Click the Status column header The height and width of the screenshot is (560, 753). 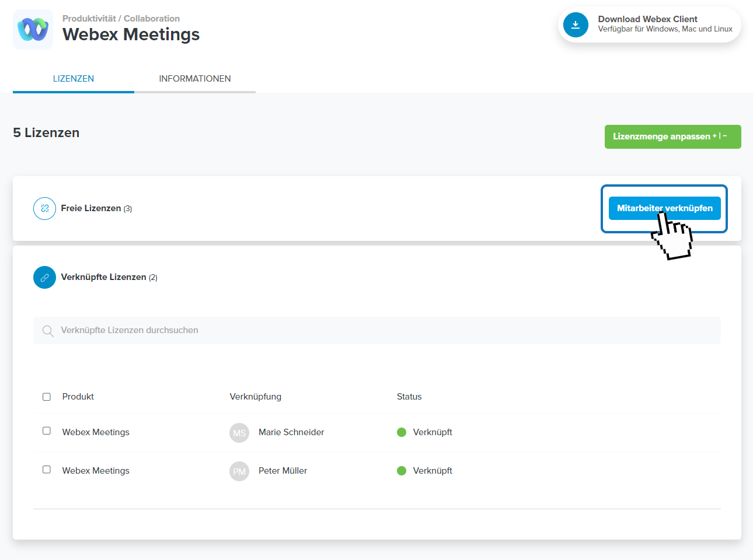pyautogui.click(x=409, y=397)
